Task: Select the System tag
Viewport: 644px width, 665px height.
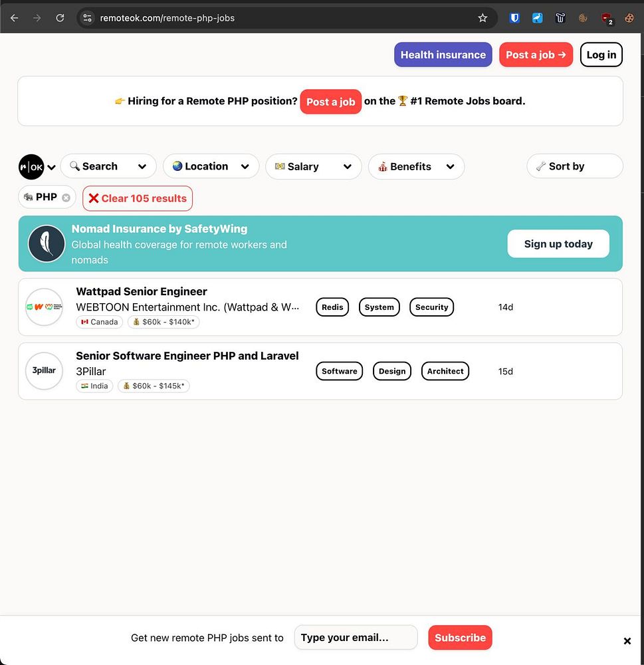Action: 379,307
